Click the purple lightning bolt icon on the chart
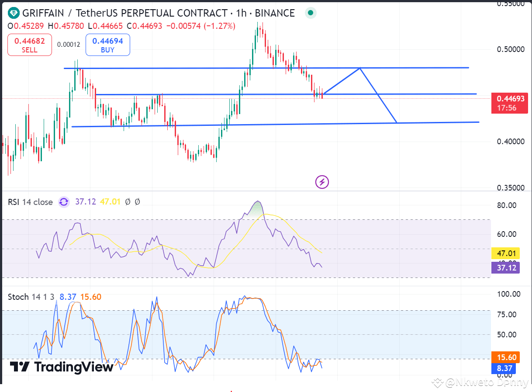 coord(322,182)
